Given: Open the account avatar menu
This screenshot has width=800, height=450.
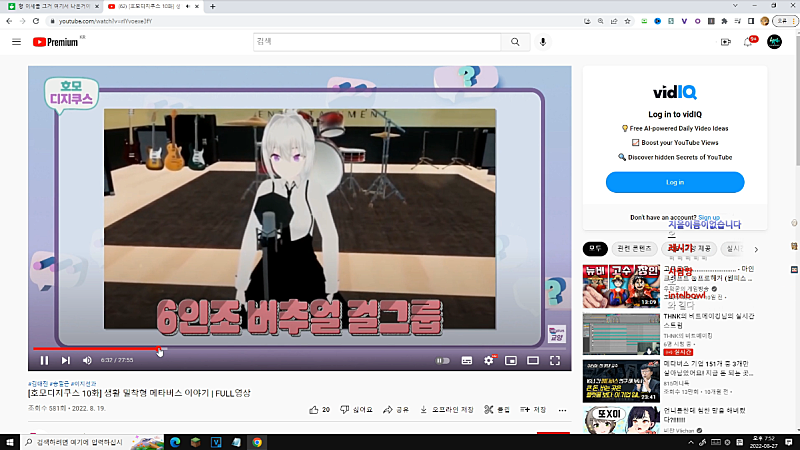Looking at the screenshot, I should point(774,42).
